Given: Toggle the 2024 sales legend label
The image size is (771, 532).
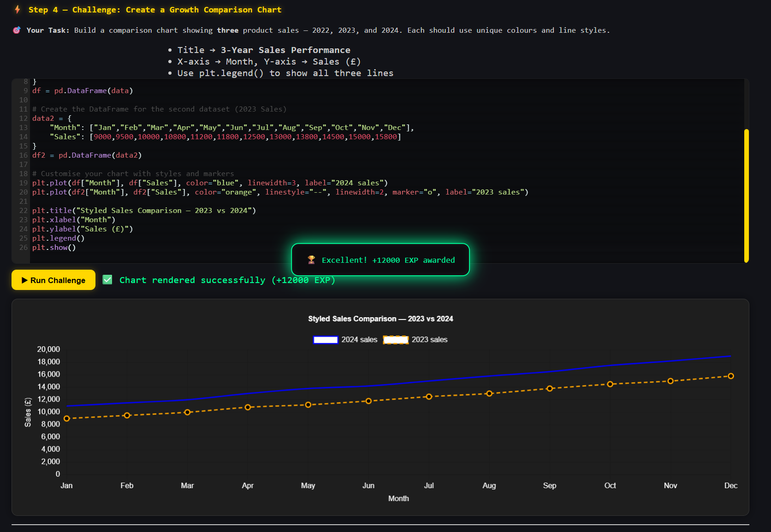Looking at the screenshot, I should pos(359,340).
